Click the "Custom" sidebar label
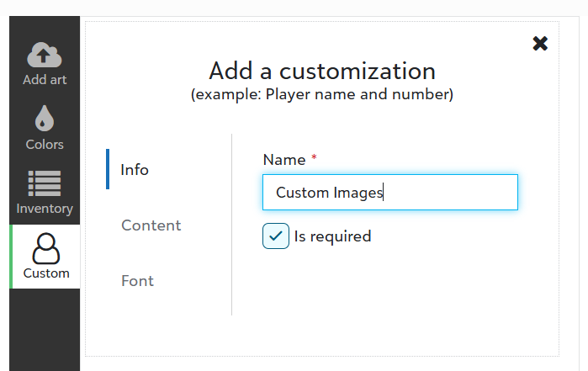The height and width of the screenshot is (371, 588). [46, 273]
